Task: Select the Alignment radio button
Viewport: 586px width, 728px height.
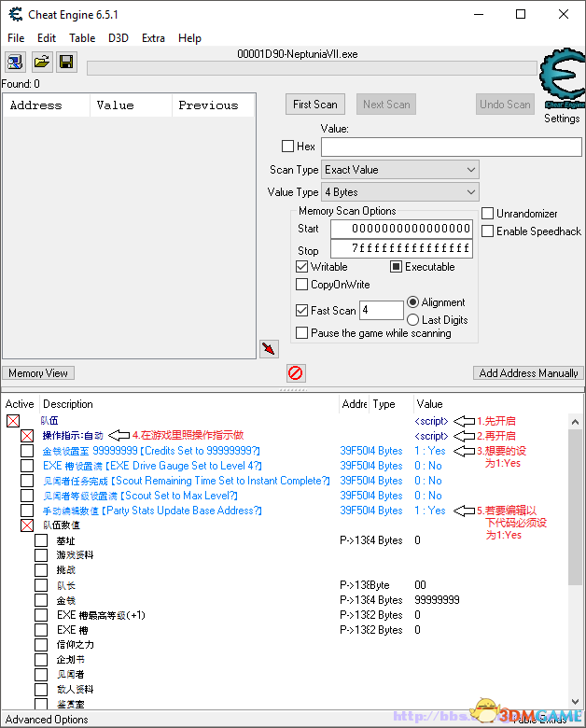Action: point(412,302)
